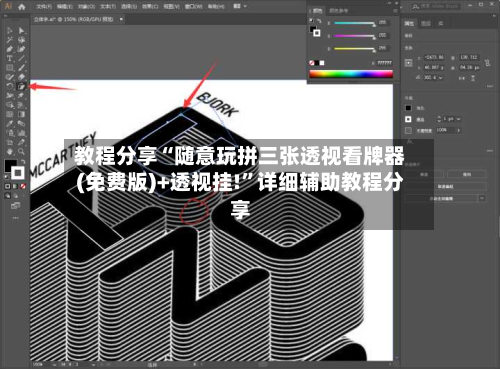The height and width of the screenshot is (369, 500).
Task: Select the Symbol Sprayer tool
Action: (9, 133)
